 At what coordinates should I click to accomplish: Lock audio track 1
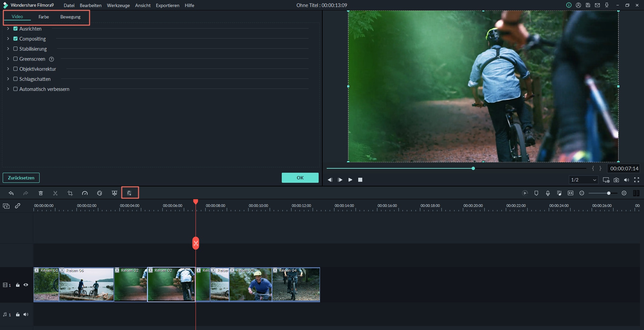(18, 315)
